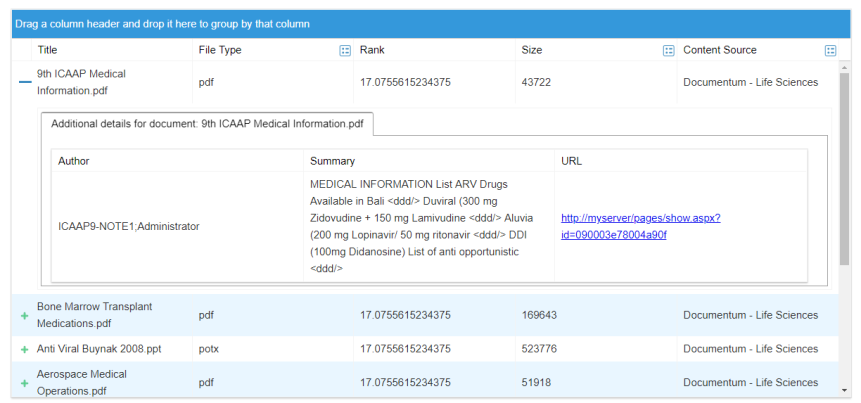Click the scrollbar down arrow
This screenshot has height=403, width=861.
coord(845,391)
